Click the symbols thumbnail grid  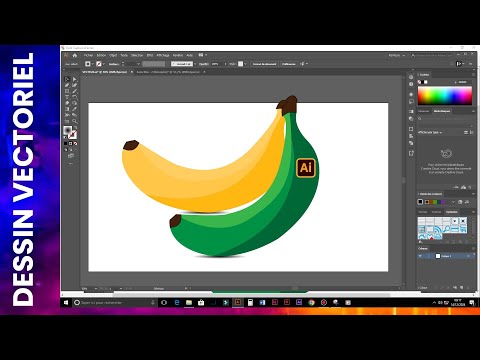[442, 228]
